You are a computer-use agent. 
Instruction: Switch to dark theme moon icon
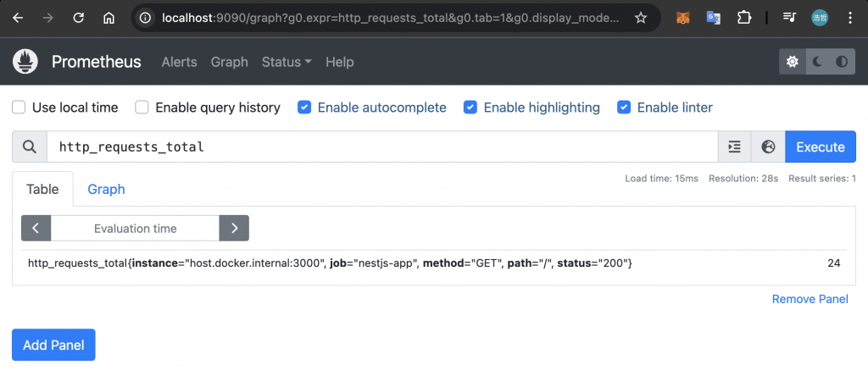click(817, 62)
